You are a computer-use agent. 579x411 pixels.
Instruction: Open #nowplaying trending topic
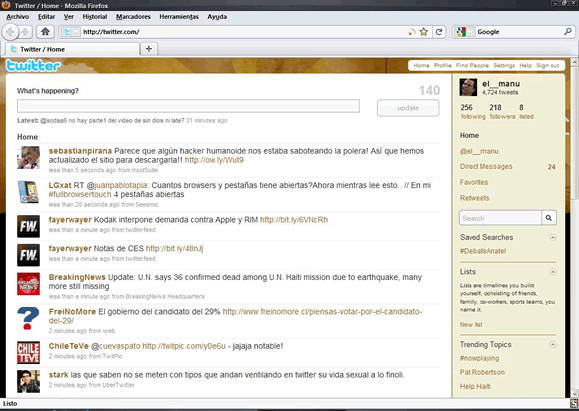tap(479, 358)
